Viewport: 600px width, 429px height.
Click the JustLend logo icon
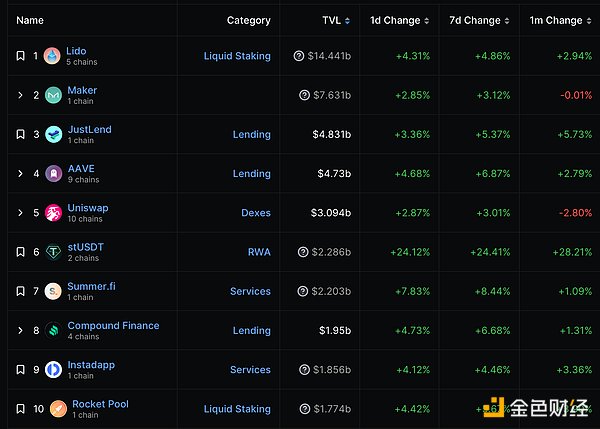point(53,134)
